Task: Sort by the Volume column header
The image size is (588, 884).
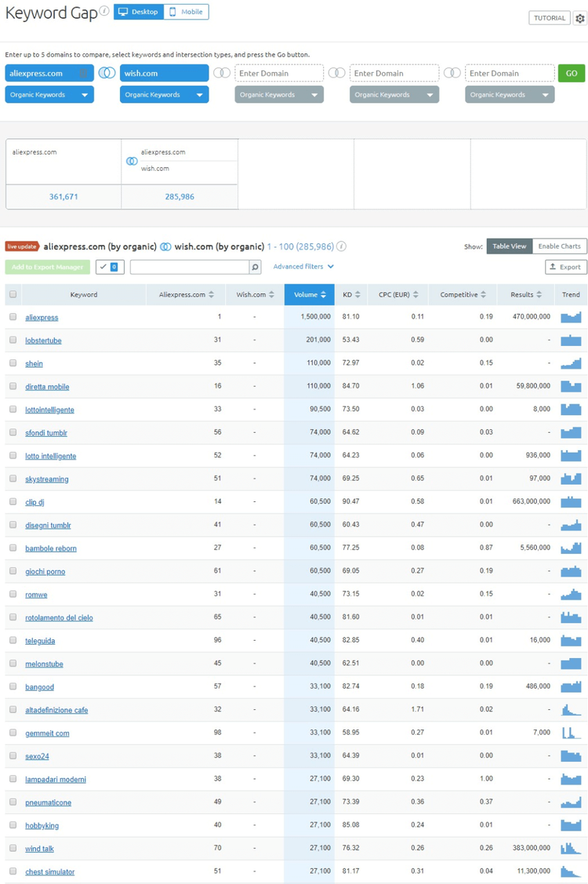Action: (310, 295)
